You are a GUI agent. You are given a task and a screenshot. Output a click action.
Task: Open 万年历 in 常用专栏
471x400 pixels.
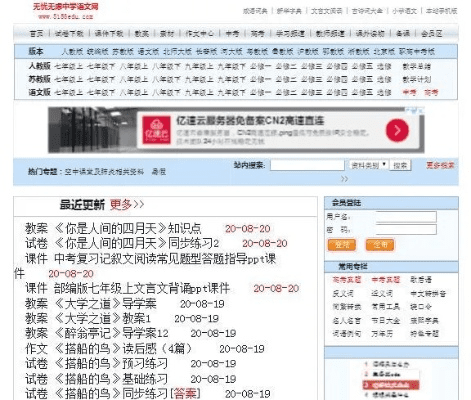(x=382, y=334)
